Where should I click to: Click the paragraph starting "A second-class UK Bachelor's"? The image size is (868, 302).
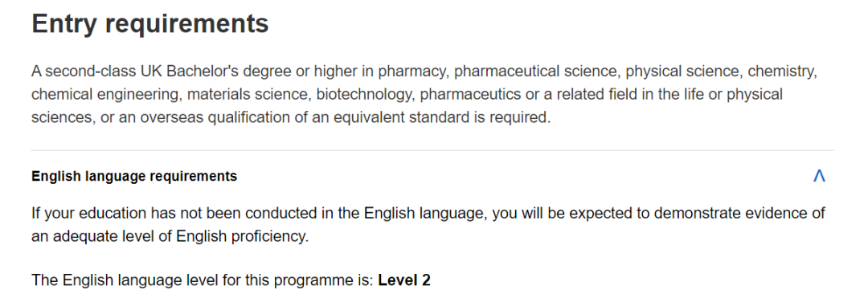424,95
